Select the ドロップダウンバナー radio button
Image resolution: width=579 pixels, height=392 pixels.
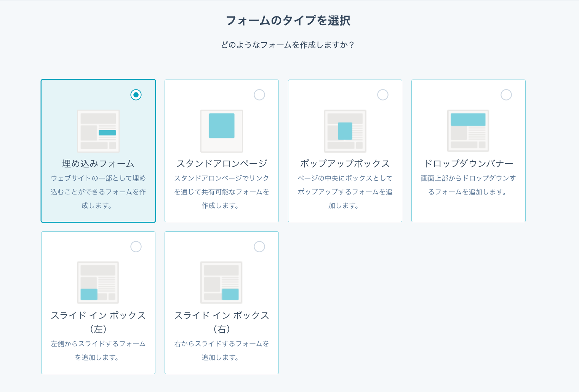(506, 95)
